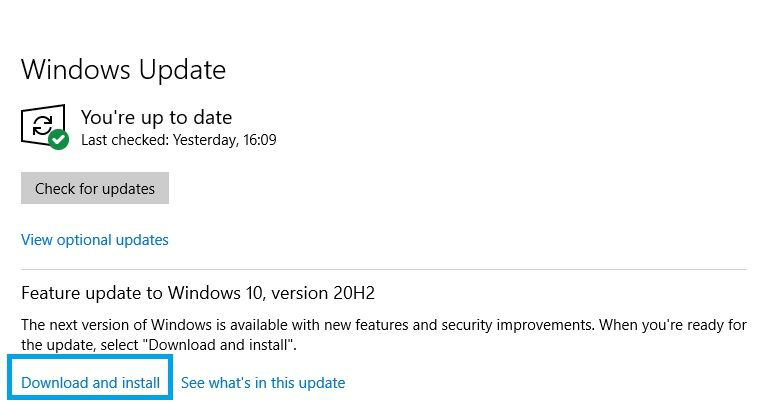Click the 16:09 last checked time
Screen dimensions: 760x402
point(260,140)
